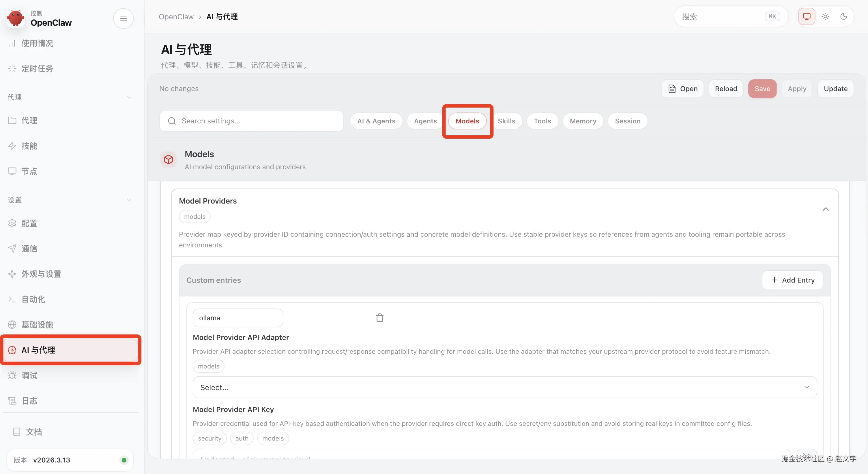Collapse the Model Providers section chevron
This screenshot has height=474, width=868.
pyautogui.click(x=825, y=209)
